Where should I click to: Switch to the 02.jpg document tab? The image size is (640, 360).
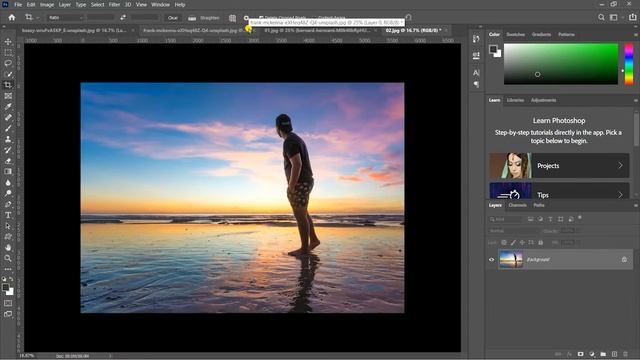pyautogui.click(x=413, y=30)
